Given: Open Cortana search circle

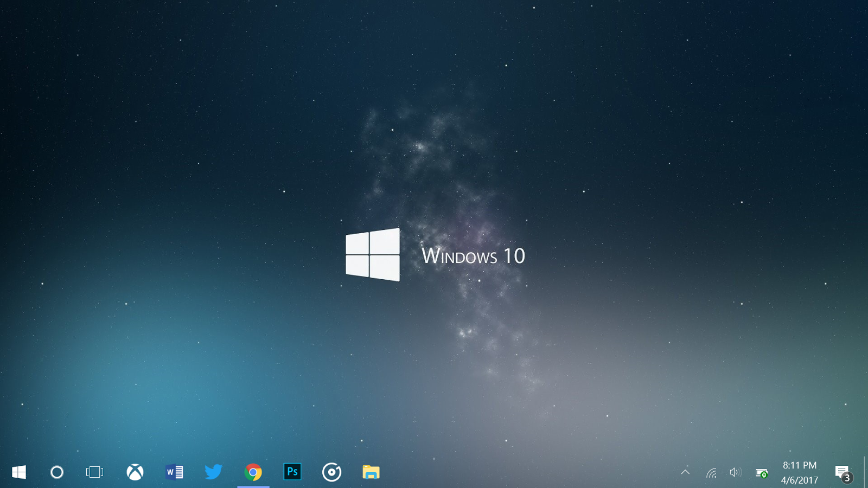Looking at the screenshot, I should pyautogui.click(x=57, y=472).
